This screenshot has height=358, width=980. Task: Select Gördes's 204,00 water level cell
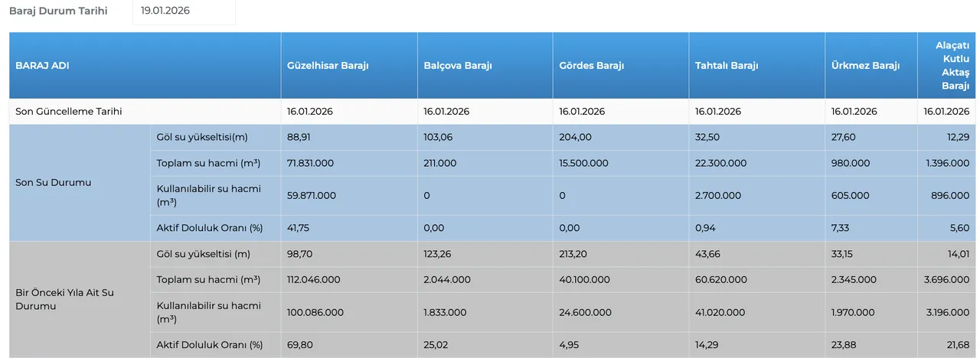(575, 138)
